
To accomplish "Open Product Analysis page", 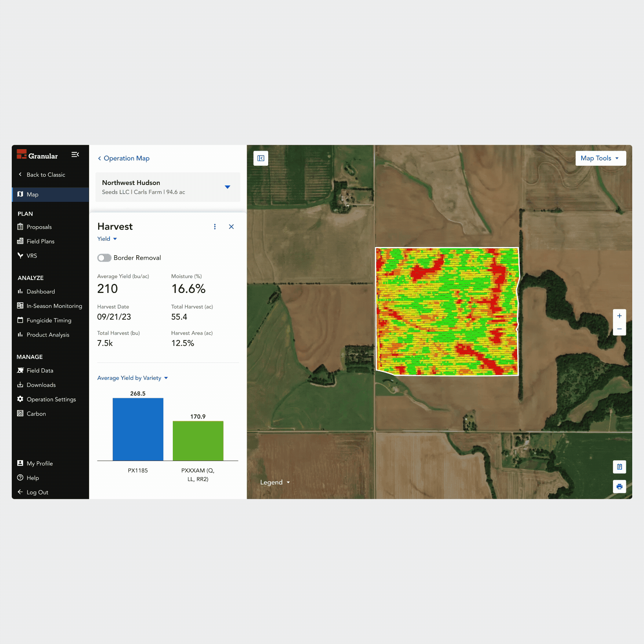I will coord(48,335).
